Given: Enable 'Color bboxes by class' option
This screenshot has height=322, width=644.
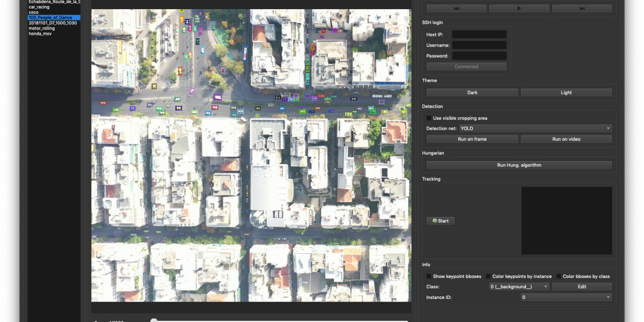Looking at the screenshot, I should (x=559, y=276).
